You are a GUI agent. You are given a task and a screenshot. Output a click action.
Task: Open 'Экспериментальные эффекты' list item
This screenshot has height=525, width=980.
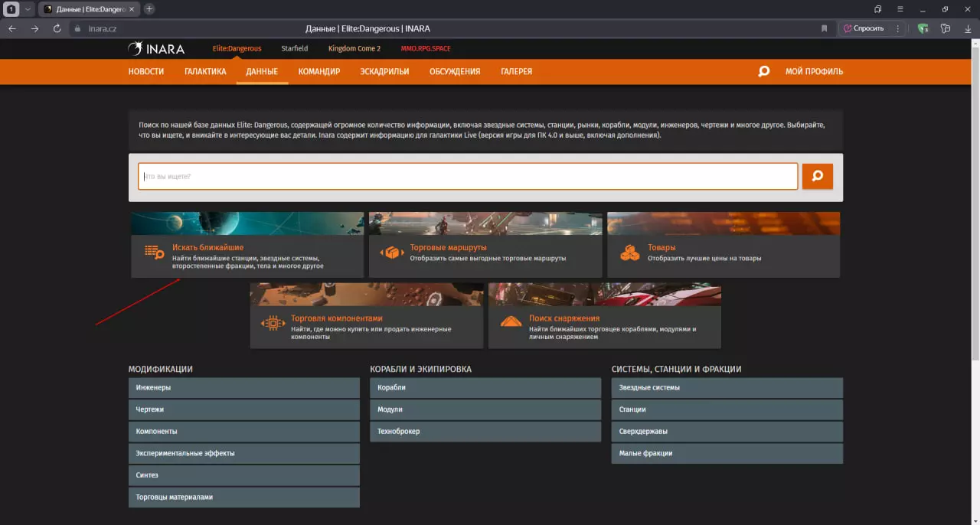click(244, 453)
